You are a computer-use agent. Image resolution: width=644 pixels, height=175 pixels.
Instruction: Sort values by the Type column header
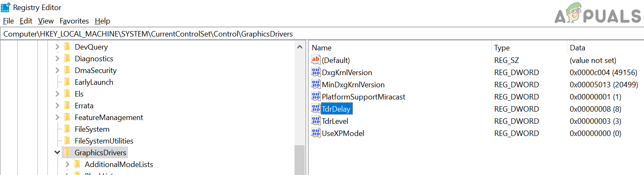(502, 48)
